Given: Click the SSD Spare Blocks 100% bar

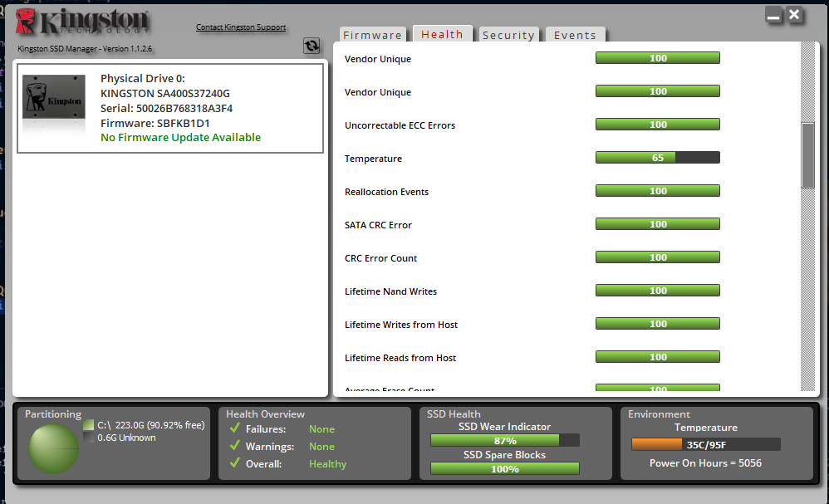Looking at the screenshot, I should pos(505,468).
